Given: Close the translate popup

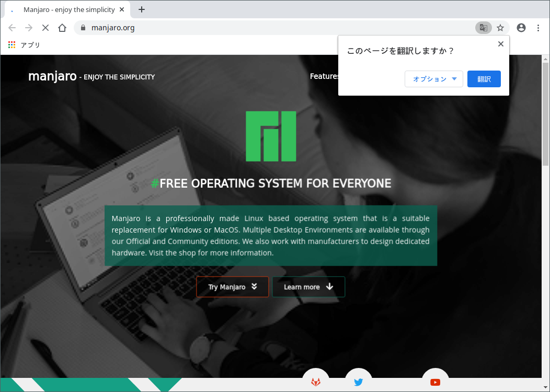Looking at the screenshot, I should pyautogui.click(x=500, y=44).
